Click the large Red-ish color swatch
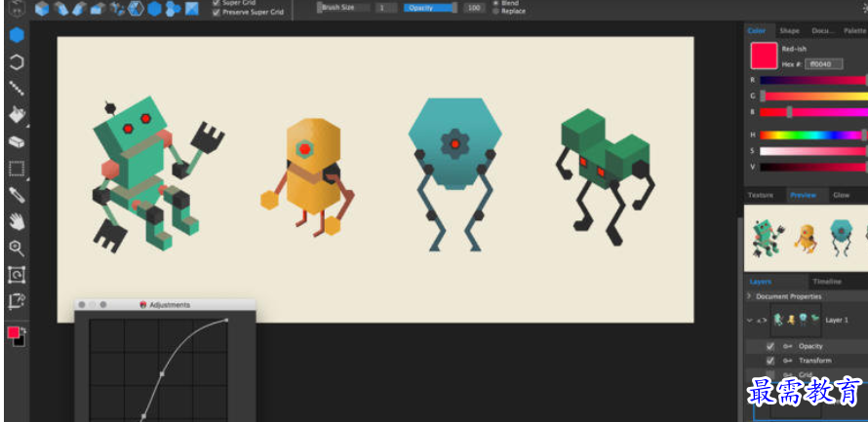This screenshot has width=868, height=422. click(x=764, y=56)
